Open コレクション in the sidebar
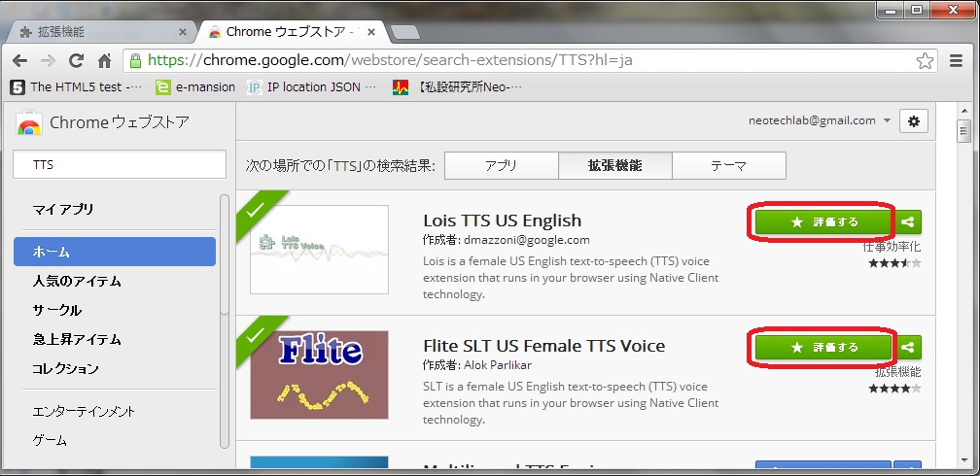 (66, 368)
